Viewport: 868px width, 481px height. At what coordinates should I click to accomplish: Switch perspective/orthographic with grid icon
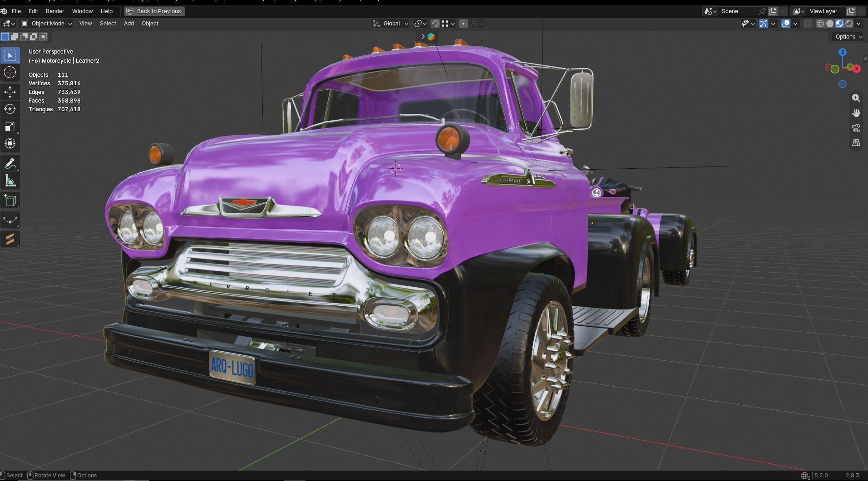pyautogui.click(x=856, y=143)
